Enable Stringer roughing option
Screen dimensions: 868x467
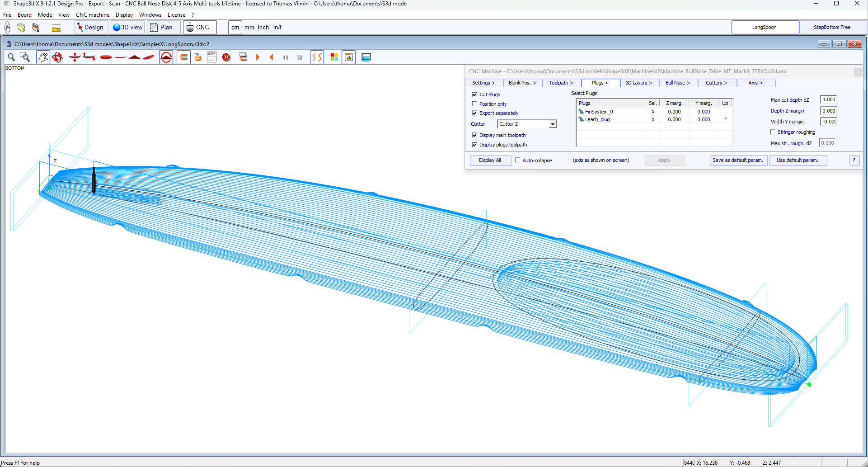pos(773,132)
